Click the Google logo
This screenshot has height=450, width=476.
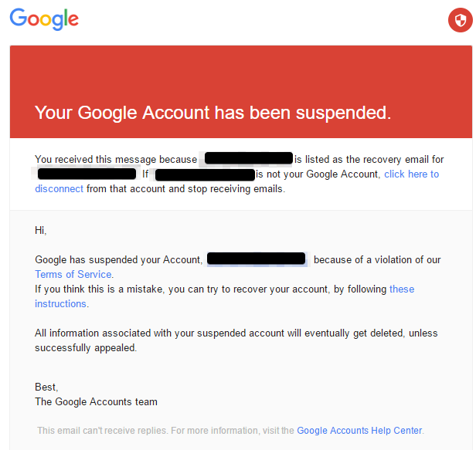point(44,19)
